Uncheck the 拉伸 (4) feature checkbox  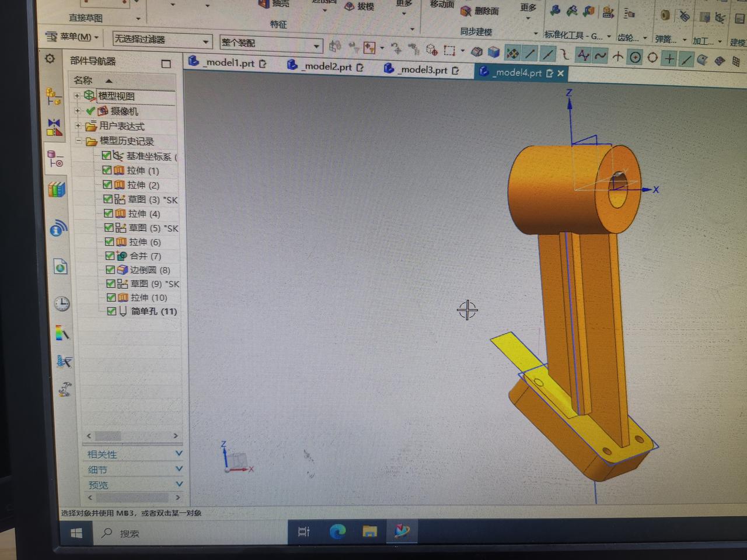tap(109, 213)
